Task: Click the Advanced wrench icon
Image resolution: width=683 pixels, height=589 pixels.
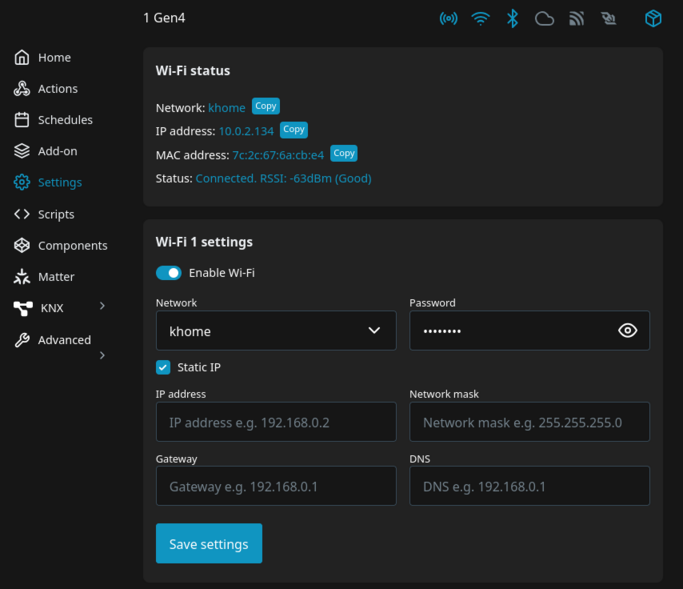Action: [22, 340]
